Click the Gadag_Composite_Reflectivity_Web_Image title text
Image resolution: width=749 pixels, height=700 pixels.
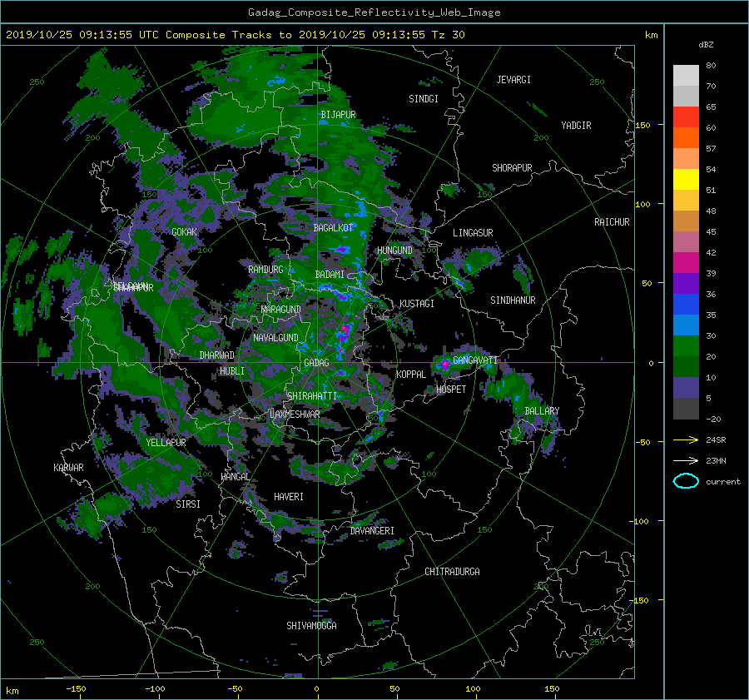(x=374, y=12)
